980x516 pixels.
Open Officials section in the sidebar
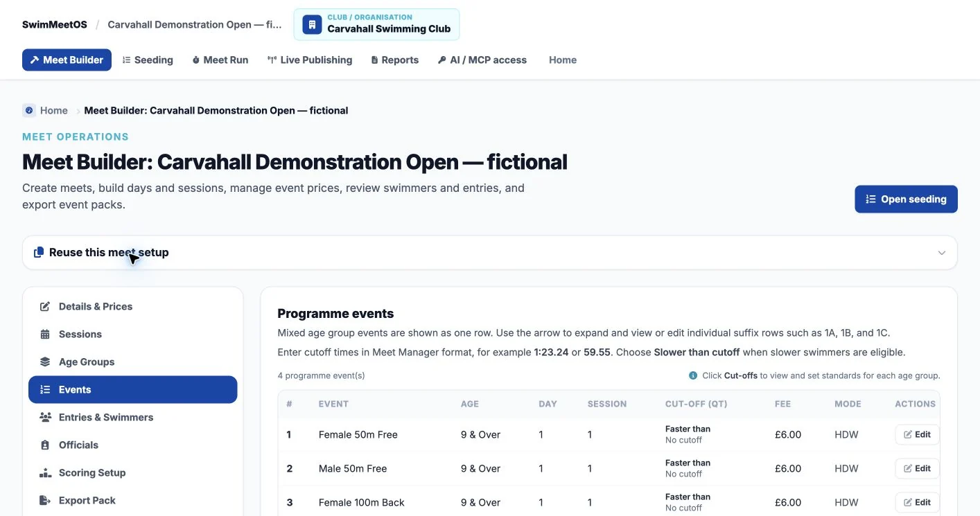click(x=132, y=445)
